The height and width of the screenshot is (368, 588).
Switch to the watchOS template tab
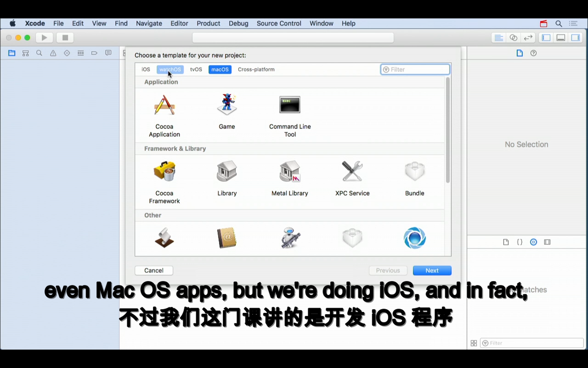[170, 69]
